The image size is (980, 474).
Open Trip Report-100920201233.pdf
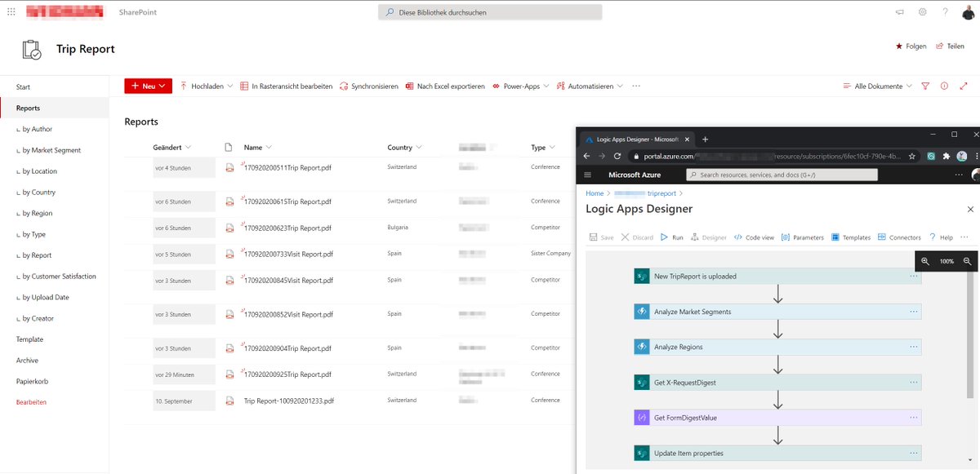pyautogui.click(x=289, y=401)
